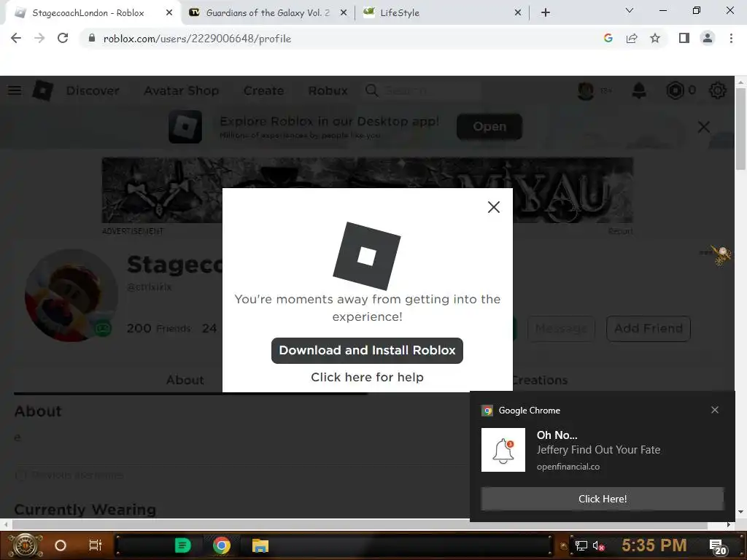
Task: Click the 'Click Here!' notification button
Action: coord(602,499)
